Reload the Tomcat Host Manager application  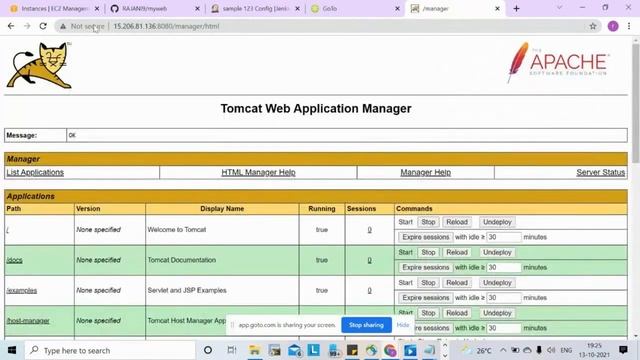click(x=457, y=313)
